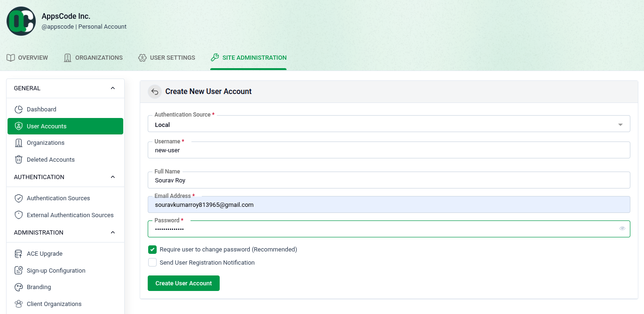Open the Authentication Source dropdown
This screenshot has width=644, height=314.
pyautogui.click(x=620, y=124)
